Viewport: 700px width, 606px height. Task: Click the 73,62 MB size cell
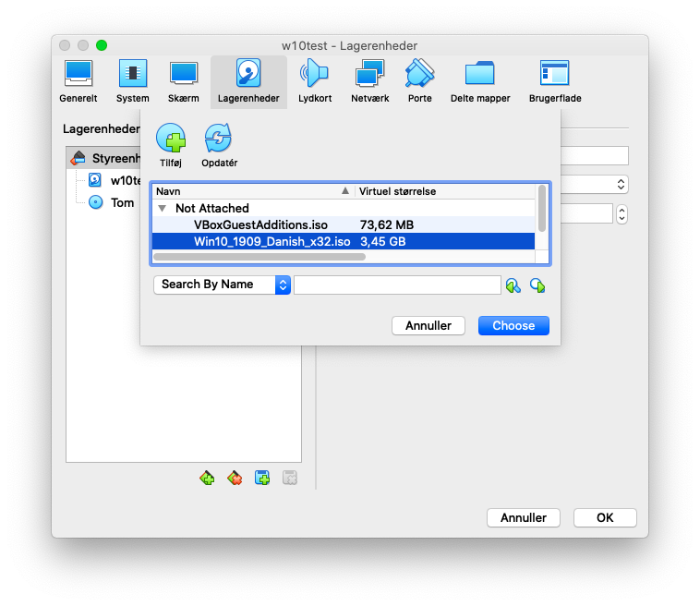coord(387,225)
